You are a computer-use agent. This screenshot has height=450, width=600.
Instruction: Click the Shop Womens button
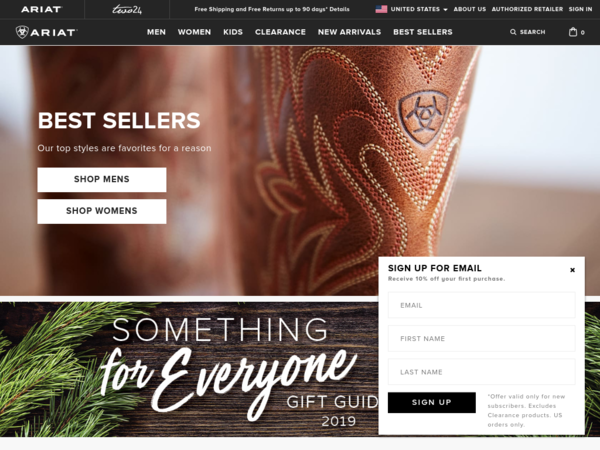[x=102, y=211]
